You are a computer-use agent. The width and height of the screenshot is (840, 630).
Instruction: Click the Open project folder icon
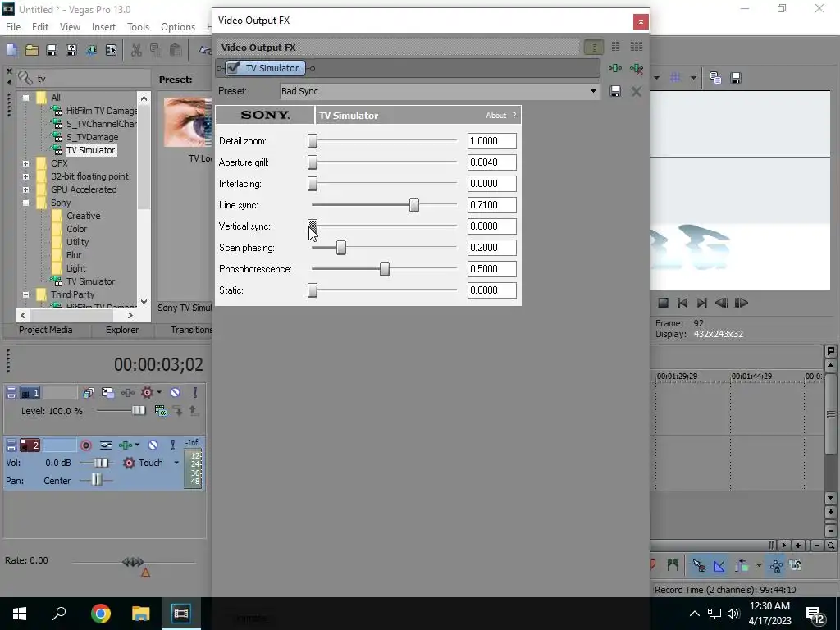tap(32, 50)
